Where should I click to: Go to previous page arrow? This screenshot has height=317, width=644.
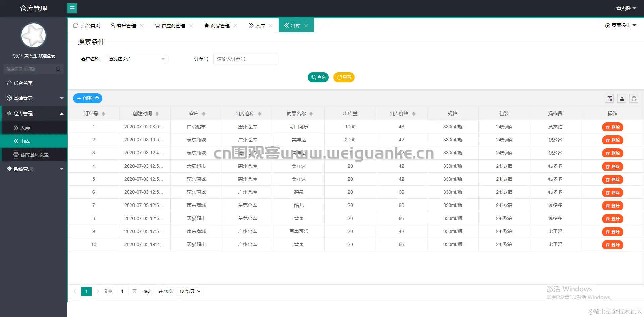tap(75, 291)
